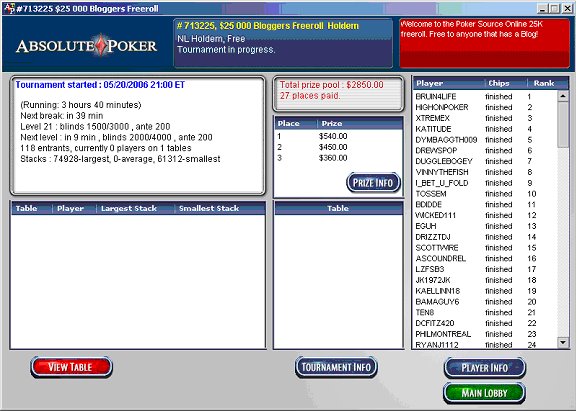This screenshot has height=411, width=576.
Task: Click the Tournament started date line
Action: click(x=100, y=85)
